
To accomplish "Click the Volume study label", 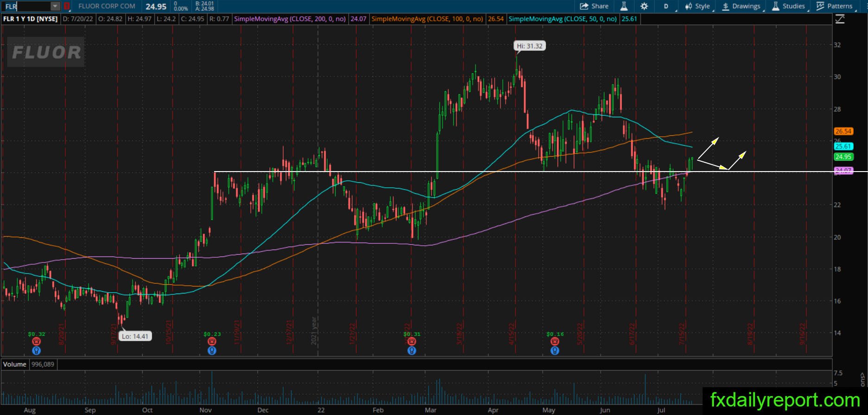I will click(x=15, y=364).
